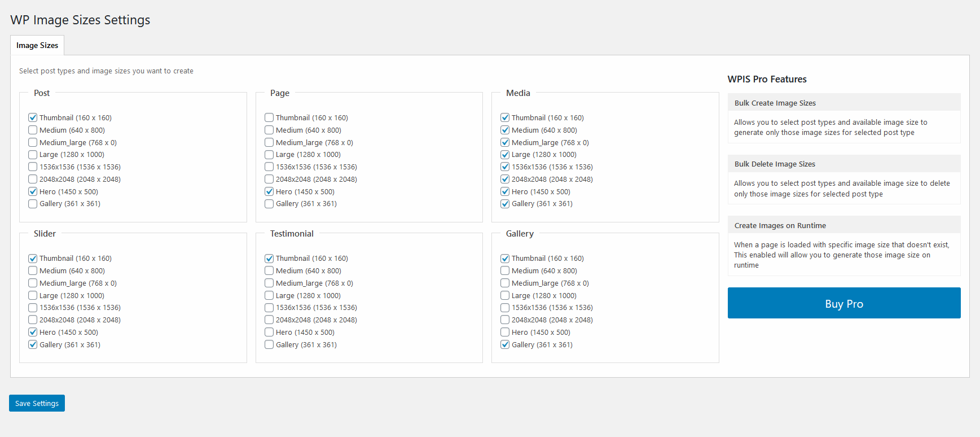The height and width of the screenshot is (437, 980).
Task: Enable Gallery size for Page
Action: [x=269, y=203]
